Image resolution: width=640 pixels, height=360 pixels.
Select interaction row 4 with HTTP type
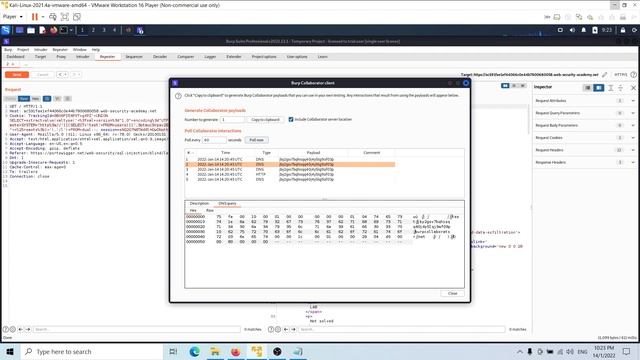pyautogui.click(x=290, y=174)
